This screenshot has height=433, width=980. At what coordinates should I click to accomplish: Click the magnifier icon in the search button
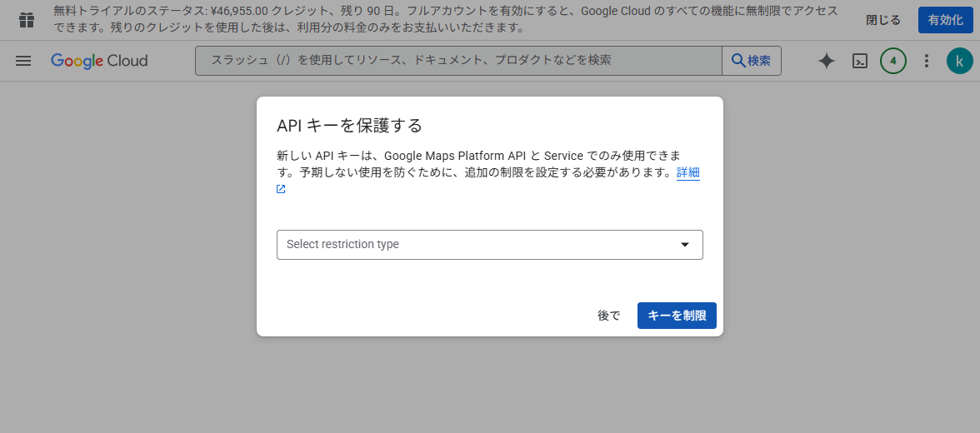[x=738, y=61]
